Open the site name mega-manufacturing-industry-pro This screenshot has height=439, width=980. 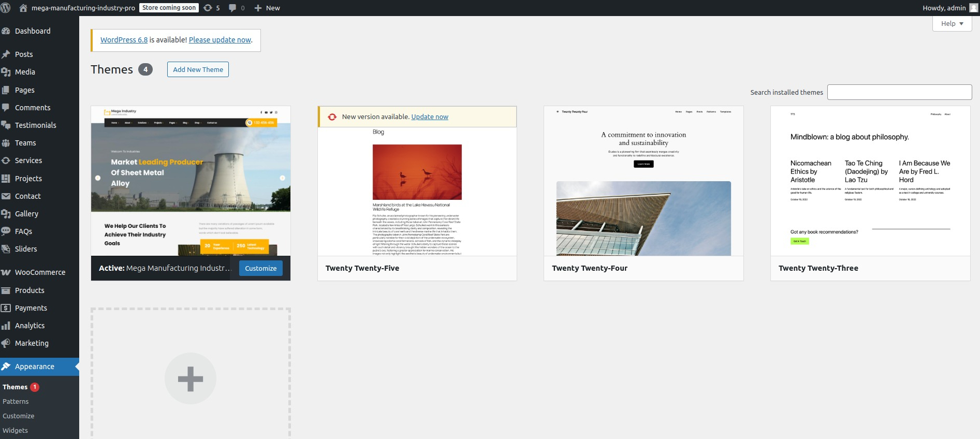83,8
